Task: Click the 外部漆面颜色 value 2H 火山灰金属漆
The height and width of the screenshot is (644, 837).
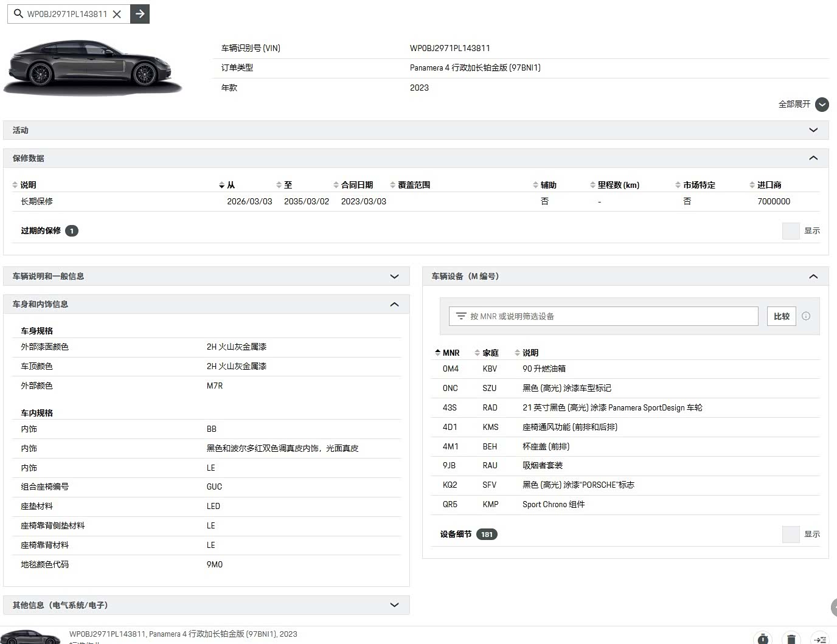Action: (x=237, y=347)
